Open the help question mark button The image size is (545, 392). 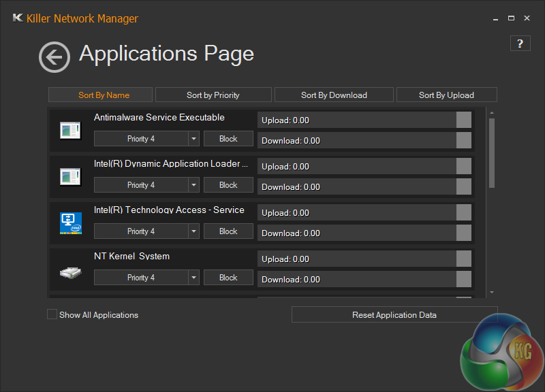pos(520,44)
